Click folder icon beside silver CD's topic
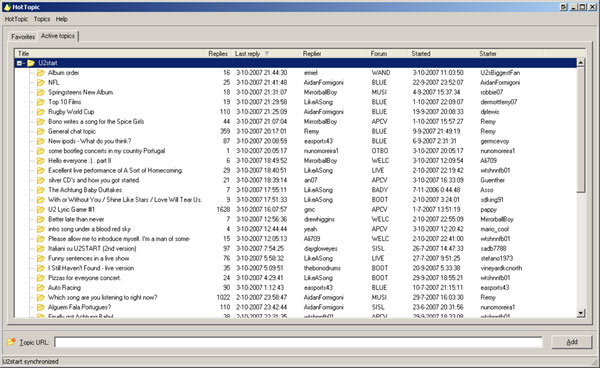The height and width of the screenshot is (368, 600). point(41,180)
